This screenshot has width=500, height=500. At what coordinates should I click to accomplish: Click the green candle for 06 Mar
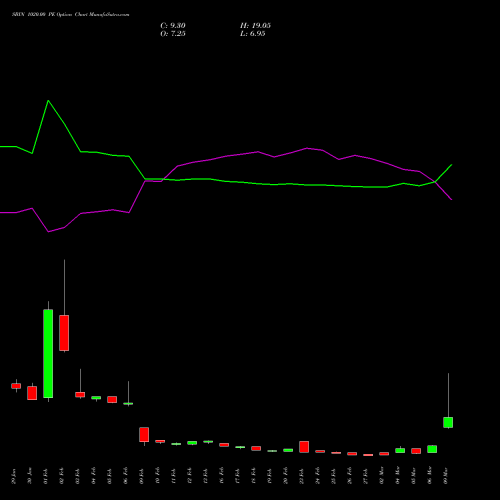click(432, 449)
